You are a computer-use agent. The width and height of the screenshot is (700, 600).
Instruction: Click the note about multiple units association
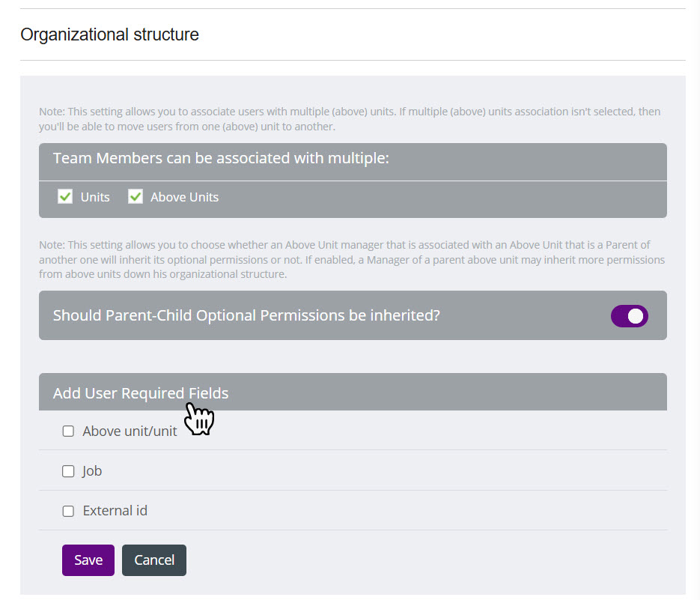click(350, 119)
